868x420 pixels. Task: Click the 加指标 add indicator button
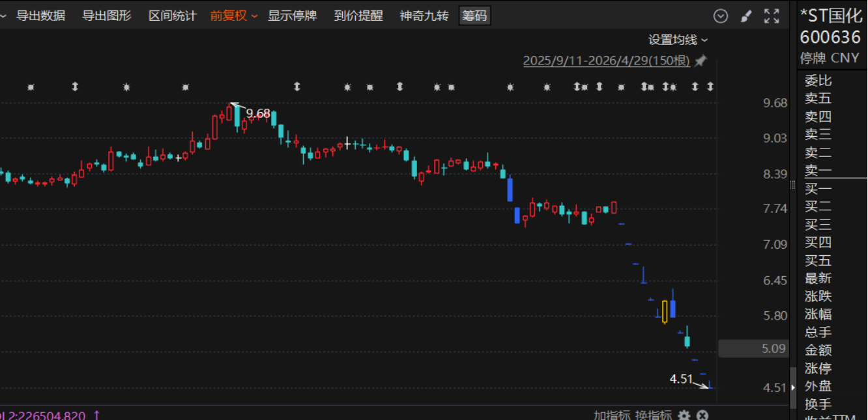coord(612,415)
